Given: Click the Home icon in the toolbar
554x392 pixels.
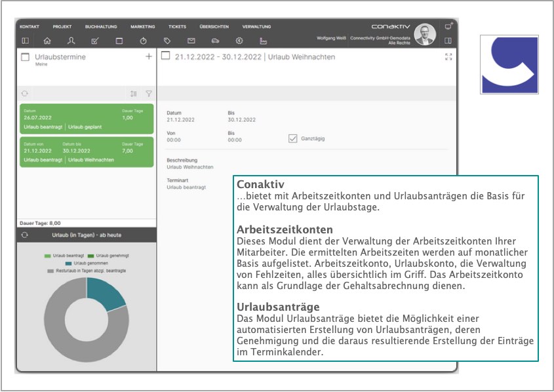Looking at the screenshot, I should click(x=47, y=41).
